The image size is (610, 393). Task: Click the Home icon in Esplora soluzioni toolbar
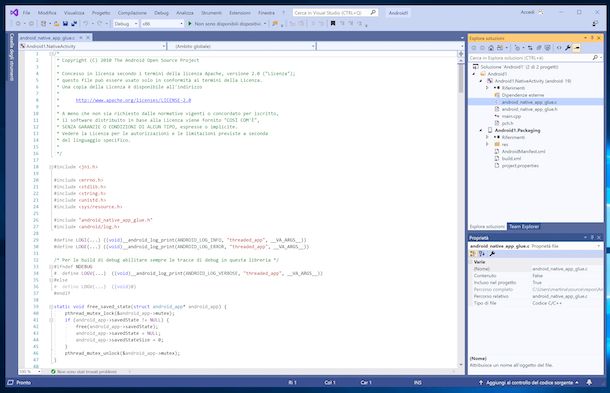(x=491, y=48)
